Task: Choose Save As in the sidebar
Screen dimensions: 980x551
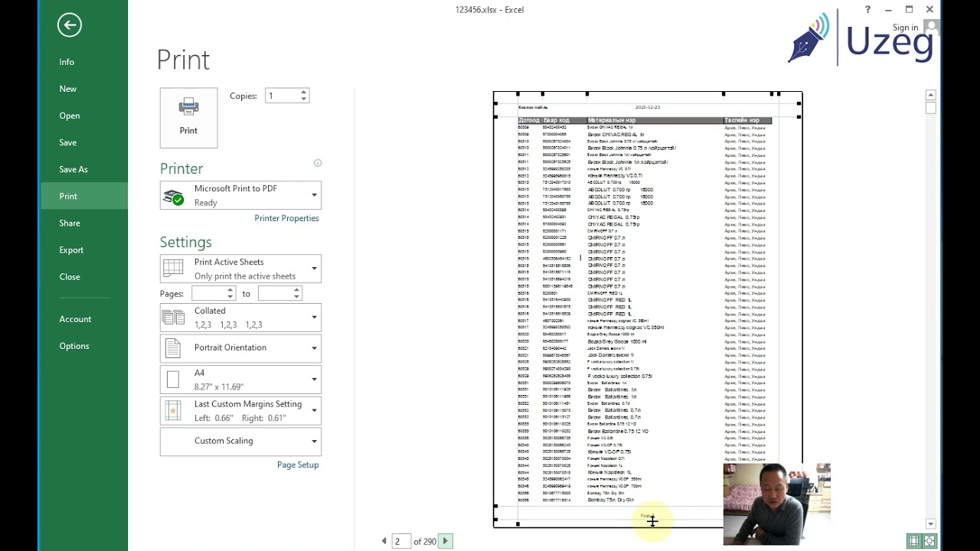Action: (x=73, y=169)
